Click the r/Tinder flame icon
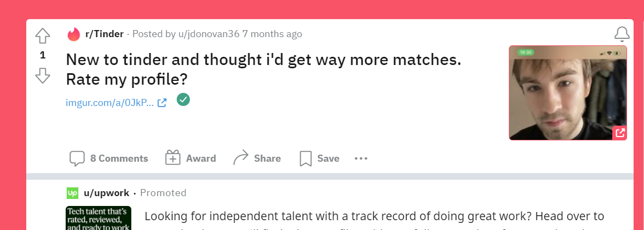The height and width of the screenshot is (230, 644). (x=73, y=34)
